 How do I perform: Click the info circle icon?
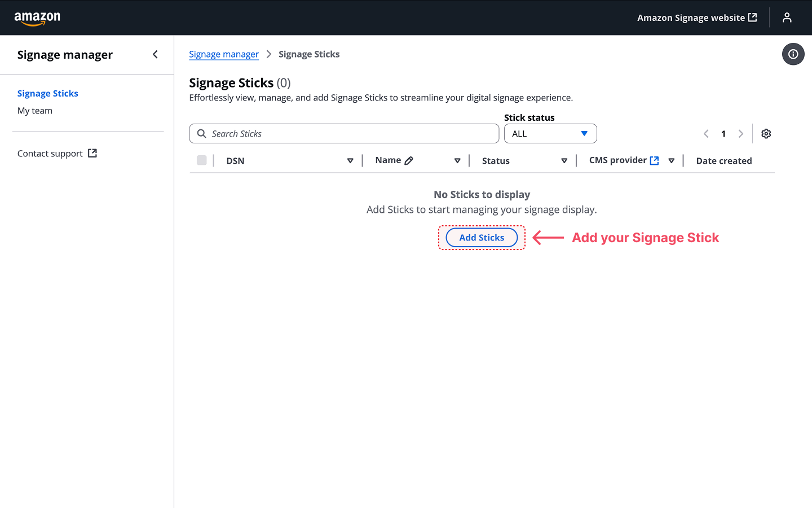[793, 54]
